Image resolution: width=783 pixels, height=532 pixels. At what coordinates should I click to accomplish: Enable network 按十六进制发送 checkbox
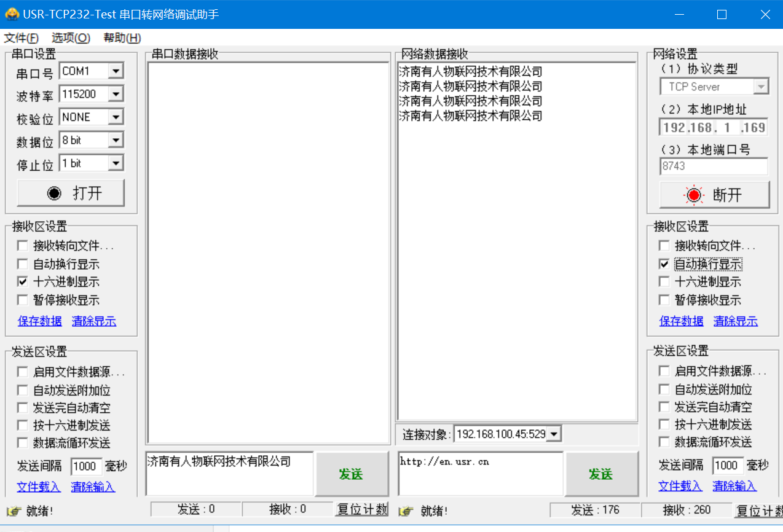664,424
